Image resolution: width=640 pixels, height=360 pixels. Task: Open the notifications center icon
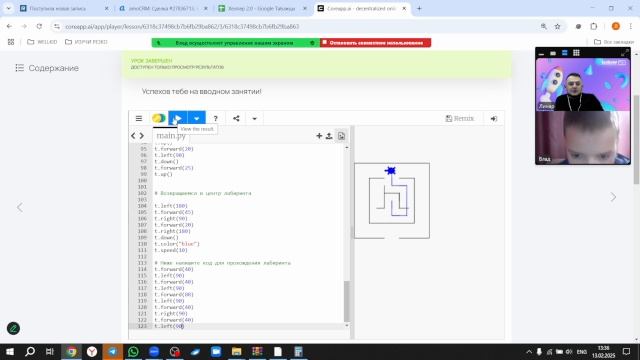point(627,351)
